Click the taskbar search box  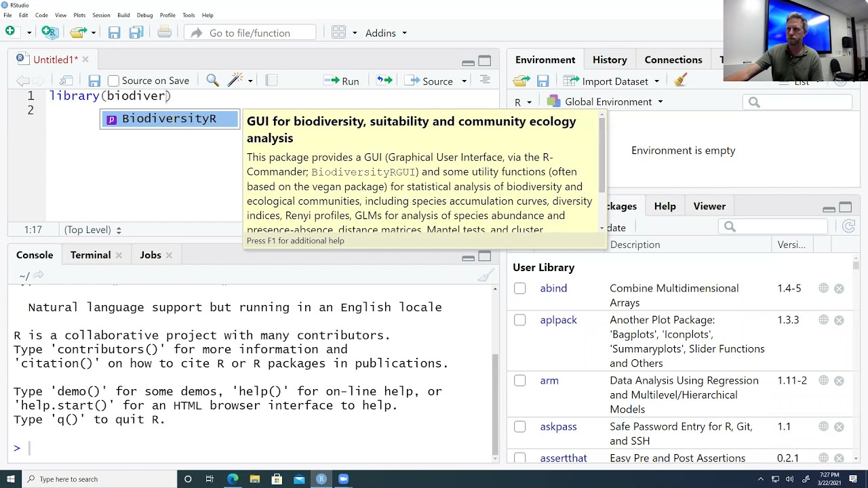pyautogui.click(x=98, y=479)
